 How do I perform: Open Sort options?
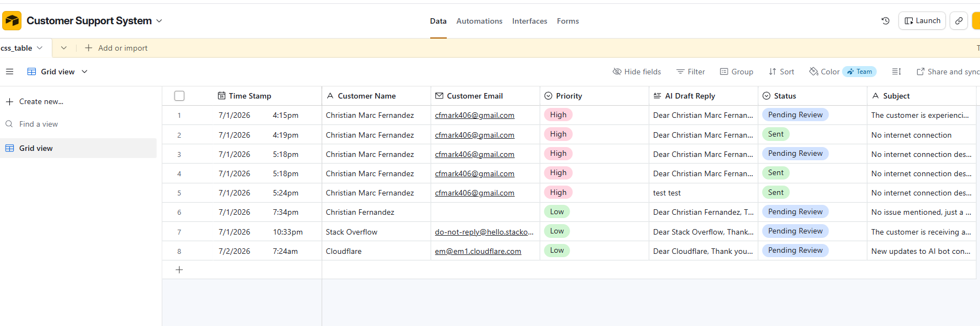pos(781,72)
